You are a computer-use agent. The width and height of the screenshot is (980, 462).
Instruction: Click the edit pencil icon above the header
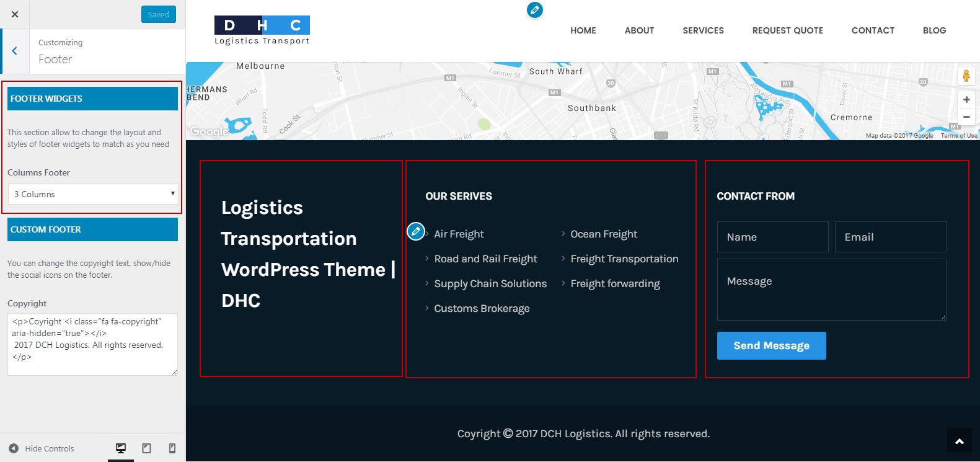point(534,10)
